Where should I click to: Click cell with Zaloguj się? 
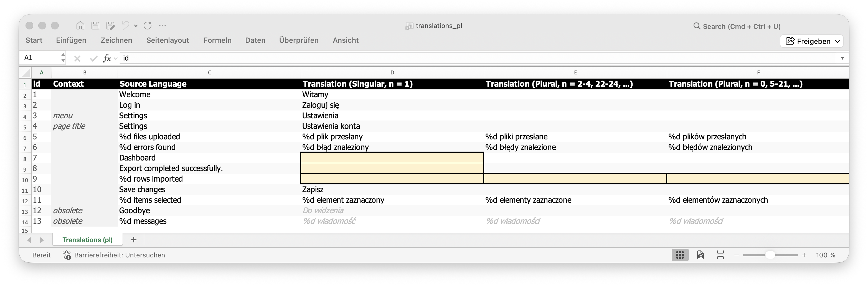392,105
